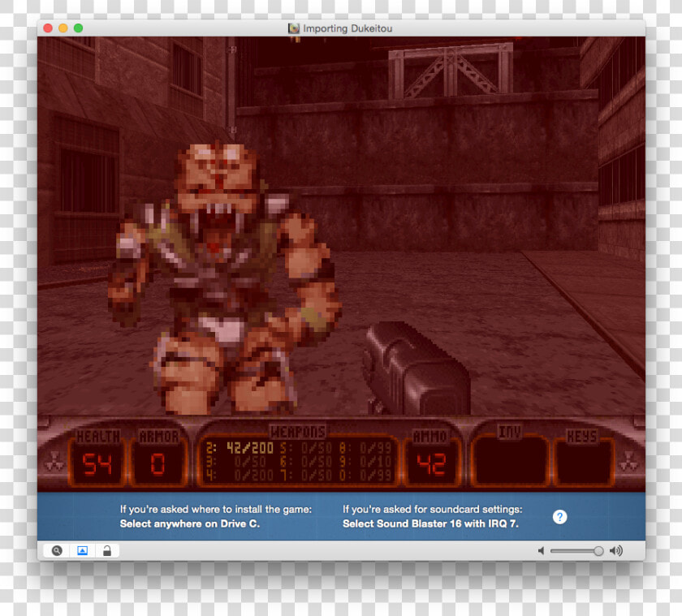Click 'Importing Dukeitou' window title
The width and height of the screenshot is (682, 616).
click(x=347, y=28)
